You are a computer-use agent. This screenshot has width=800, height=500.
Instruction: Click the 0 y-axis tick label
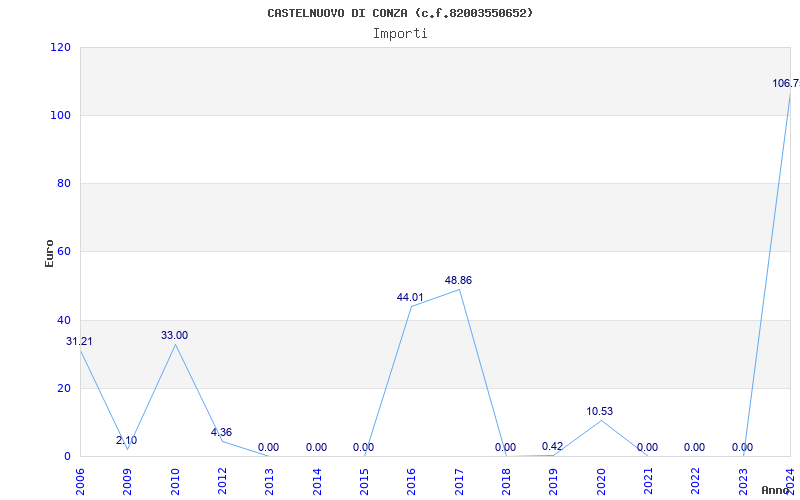click(67, 457)
